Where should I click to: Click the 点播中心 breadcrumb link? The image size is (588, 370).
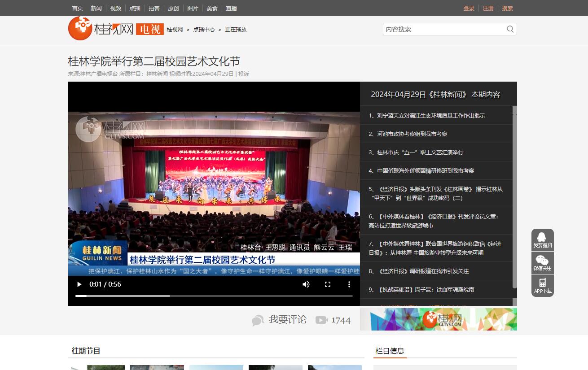click(x=204, y=30)
